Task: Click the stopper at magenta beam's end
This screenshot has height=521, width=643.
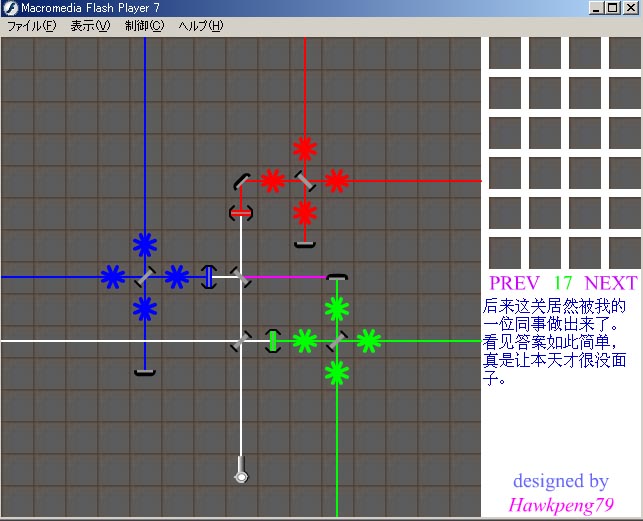Action: click(337, 277)
